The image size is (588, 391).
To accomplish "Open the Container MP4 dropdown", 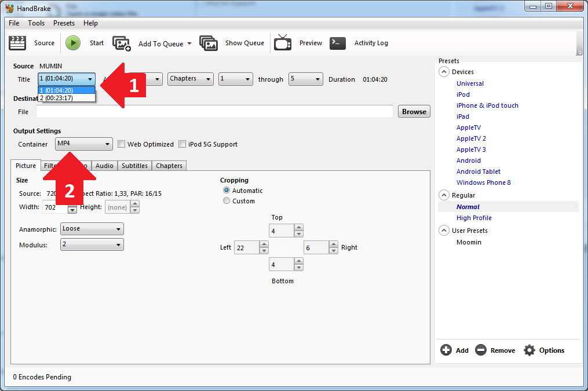I will 83,144.
